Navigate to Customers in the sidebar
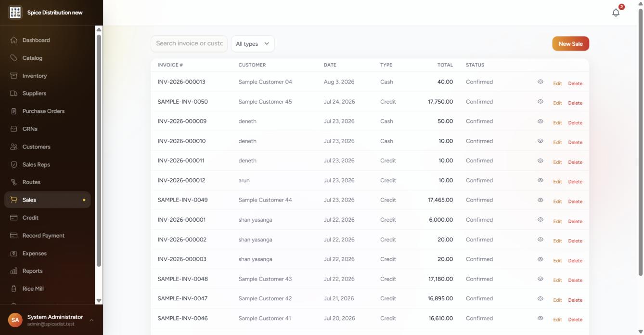This screenshot has height=335, width=644. click(47, 147)
